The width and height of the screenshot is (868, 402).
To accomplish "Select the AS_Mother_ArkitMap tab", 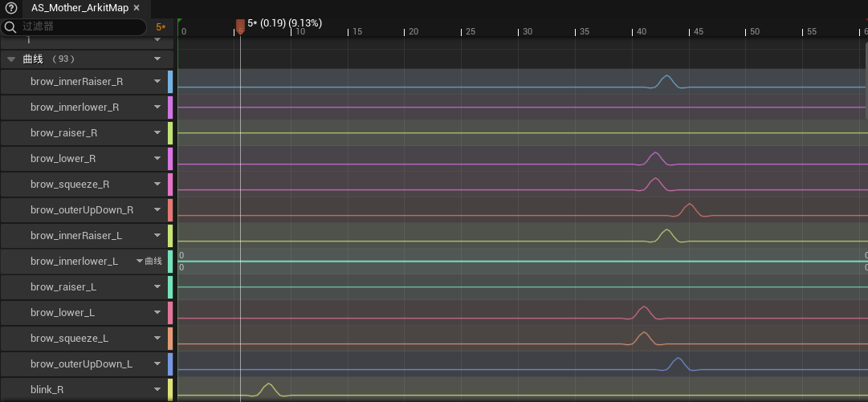I will (x=79, y=8).
